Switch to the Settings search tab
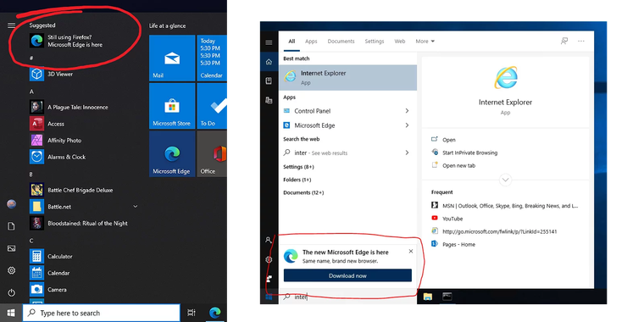Viewport: 644px width, 322px height. [x=375, y=42]
